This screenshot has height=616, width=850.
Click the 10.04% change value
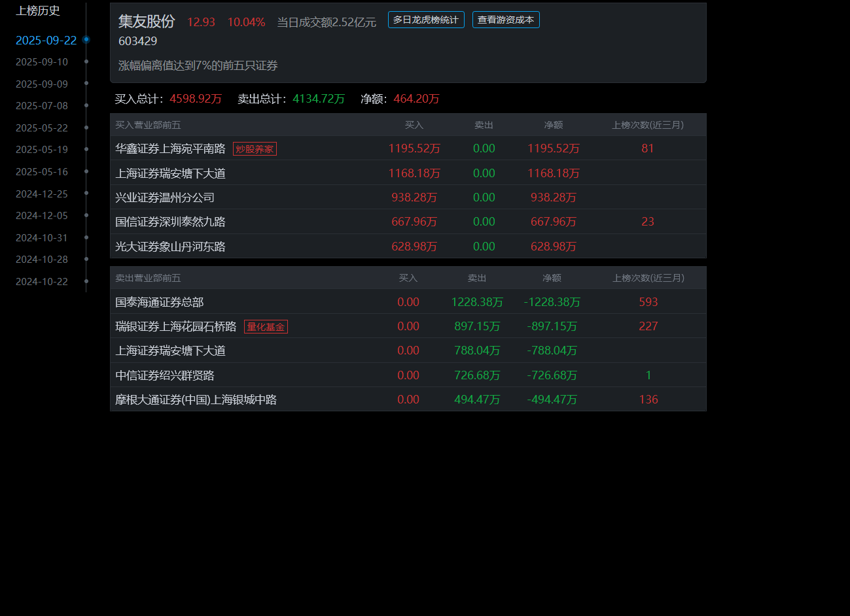pyautogui.click(x=246, y=22)
